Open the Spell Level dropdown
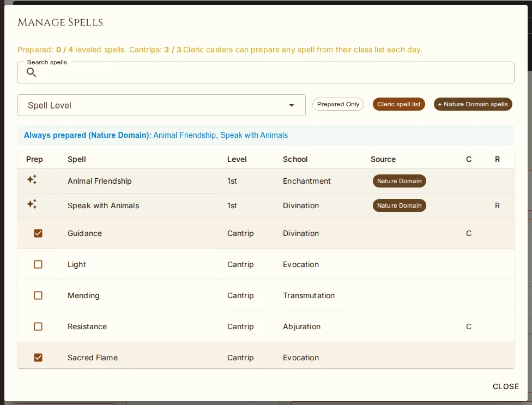 point(161,105)
